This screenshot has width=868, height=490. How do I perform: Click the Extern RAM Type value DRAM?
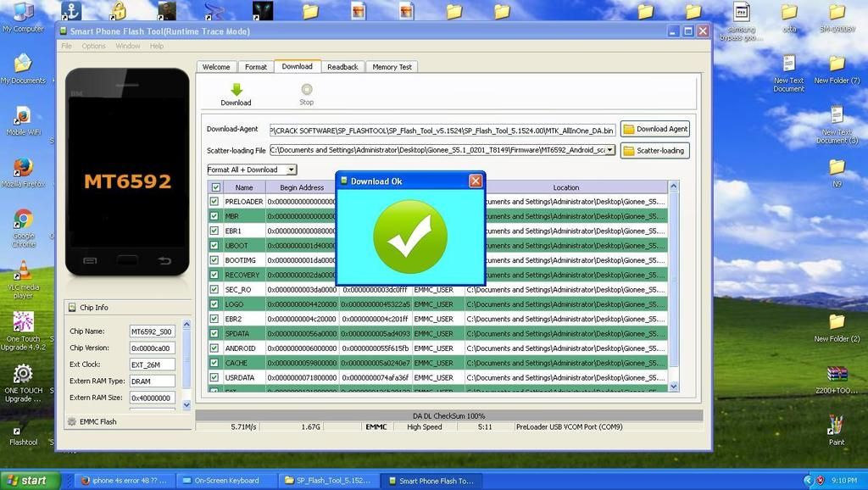[x=153, y=381]
